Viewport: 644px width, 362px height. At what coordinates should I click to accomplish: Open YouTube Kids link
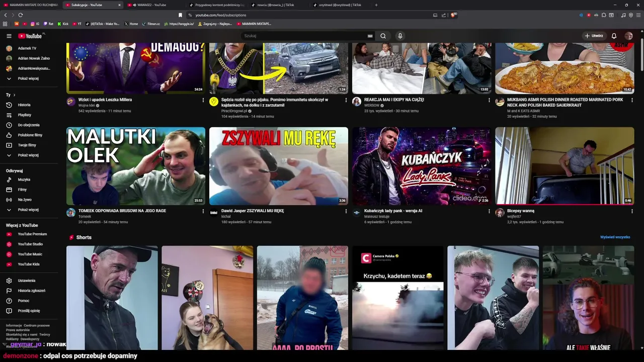click(30, 264)
